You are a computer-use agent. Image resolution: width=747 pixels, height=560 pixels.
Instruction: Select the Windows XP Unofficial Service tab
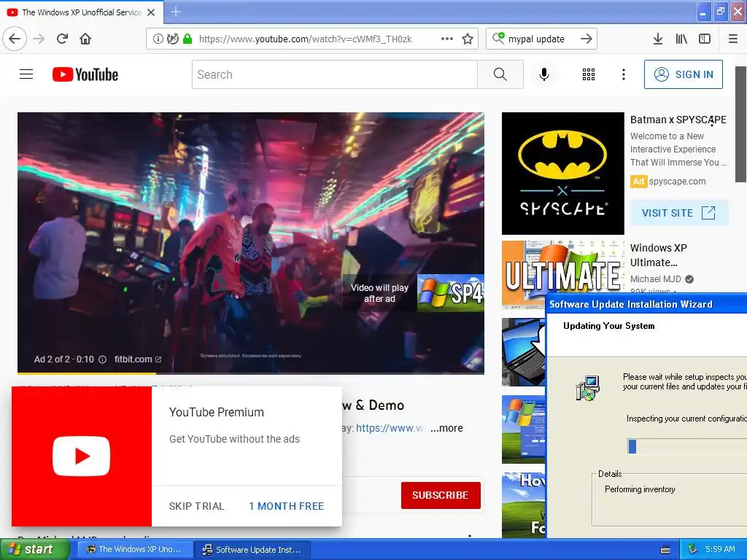[x=82, y=12]
